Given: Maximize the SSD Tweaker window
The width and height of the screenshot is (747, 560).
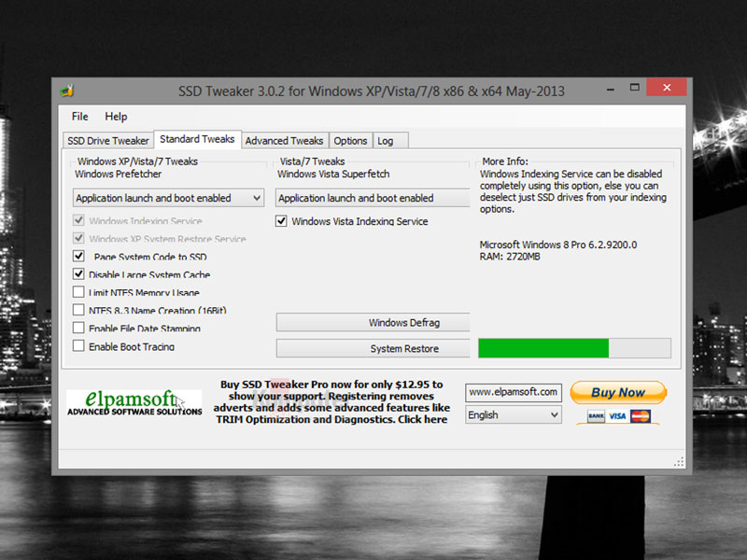Looking at the screenshot, I should 635,88.
